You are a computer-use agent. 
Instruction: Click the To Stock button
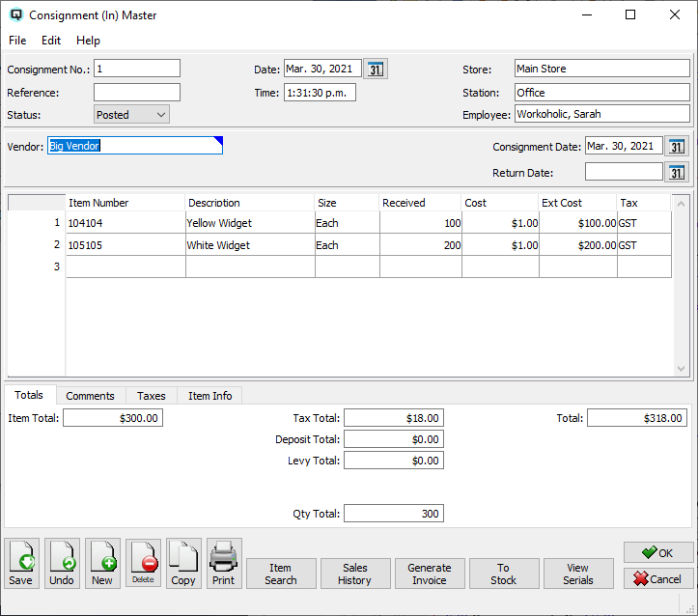pos(504,574)
